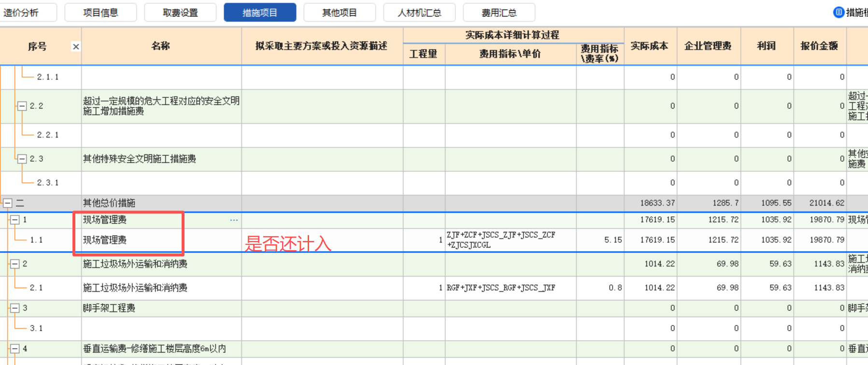868x365 pixels.
Task: Select the 措施项目 tab
Action: [260, 13]
